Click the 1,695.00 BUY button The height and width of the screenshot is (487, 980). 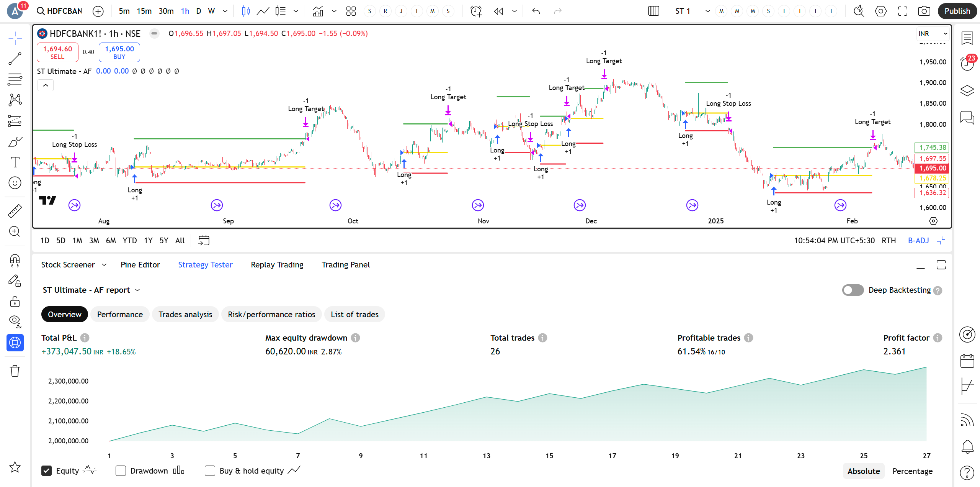point(119,52)
